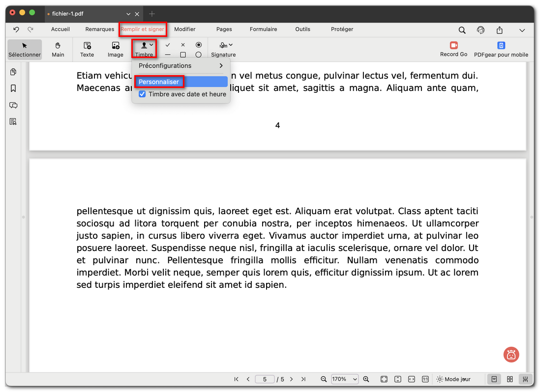Open the bookmarks sidebar panel
540x392 pixels.
(x=13, y=88)
